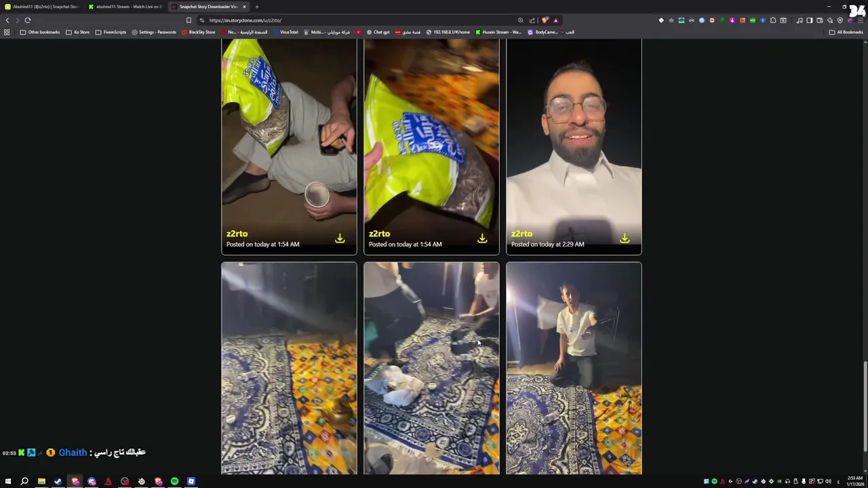Open the story with people cleaning carpet
The width and height of the screenshot is (868, 488).
(431, 368)
